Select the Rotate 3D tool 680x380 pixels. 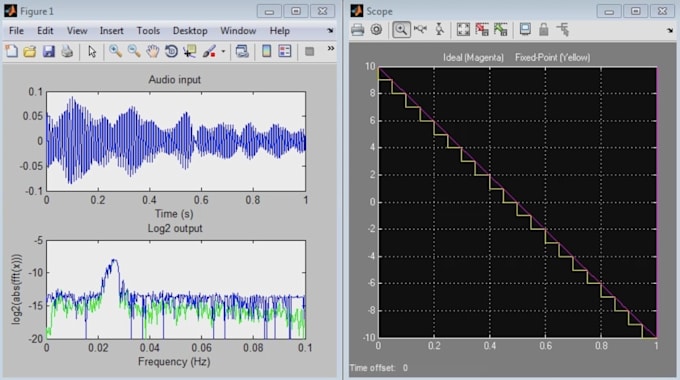click(x=171, y=51)
